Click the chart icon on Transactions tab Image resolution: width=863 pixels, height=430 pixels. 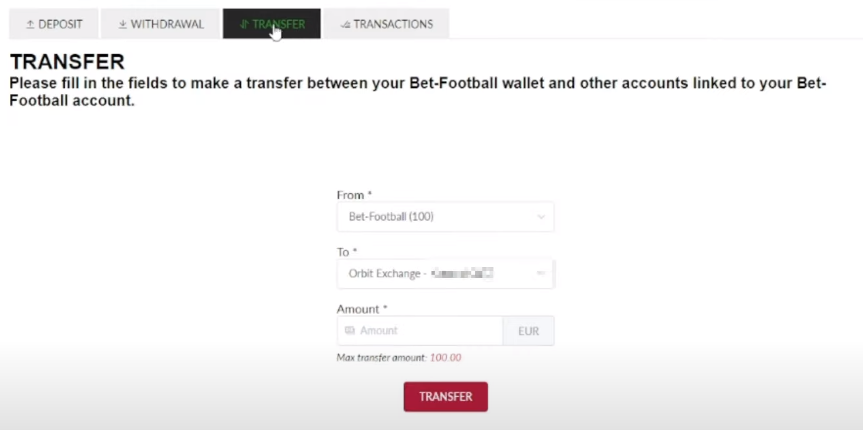point(345,24)
